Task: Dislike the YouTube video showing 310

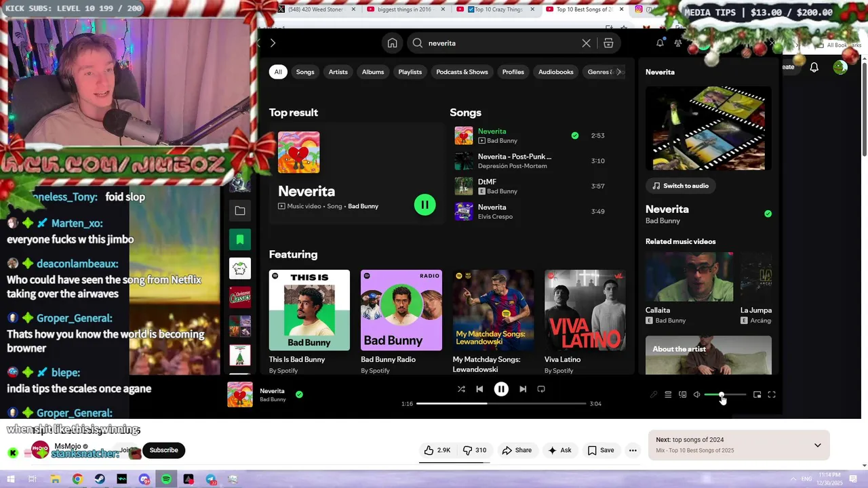Action: (x=475, y=450)
